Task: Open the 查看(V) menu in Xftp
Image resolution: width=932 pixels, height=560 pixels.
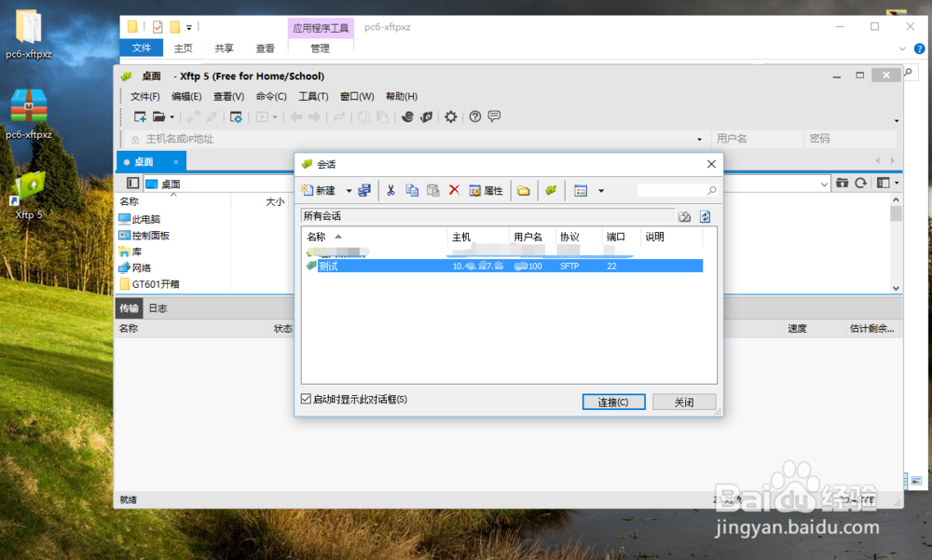Action: click(x=228, y=96)
